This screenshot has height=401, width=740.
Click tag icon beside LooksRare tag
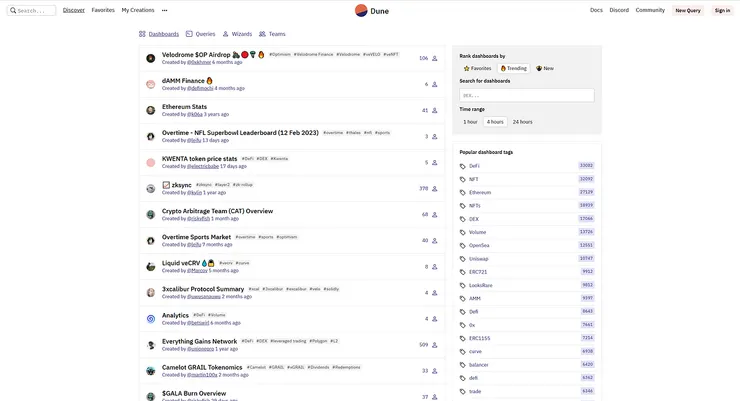[463, 285]
